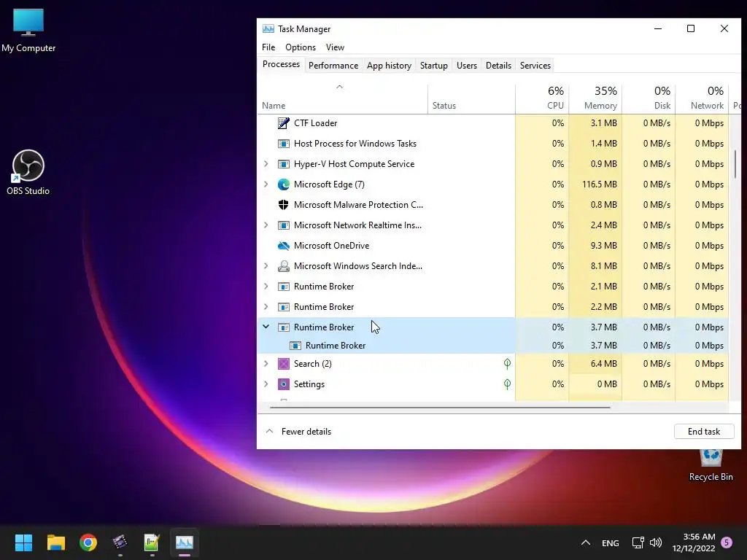Launch Google Chrome from the taskbar
747x560 pixels.
coord(88,542)
